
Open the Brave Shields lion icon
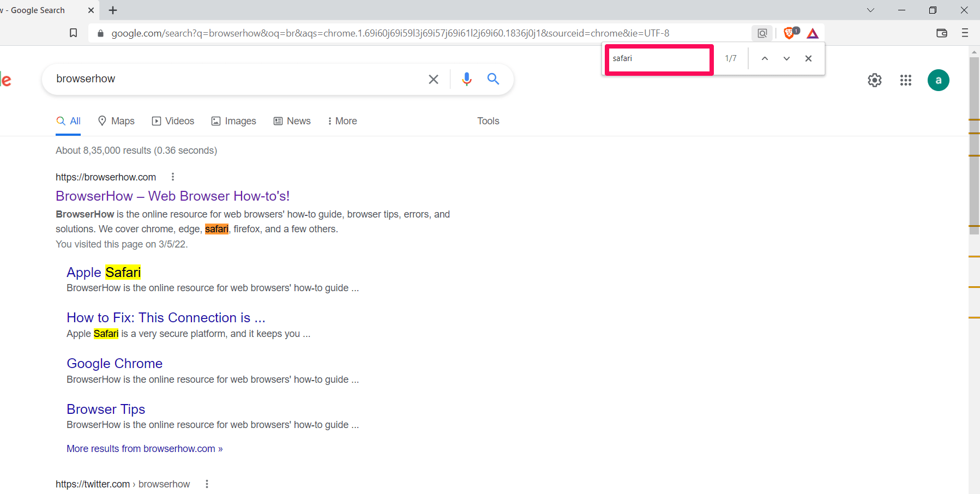pyautogui.click(x=789, y=33)
